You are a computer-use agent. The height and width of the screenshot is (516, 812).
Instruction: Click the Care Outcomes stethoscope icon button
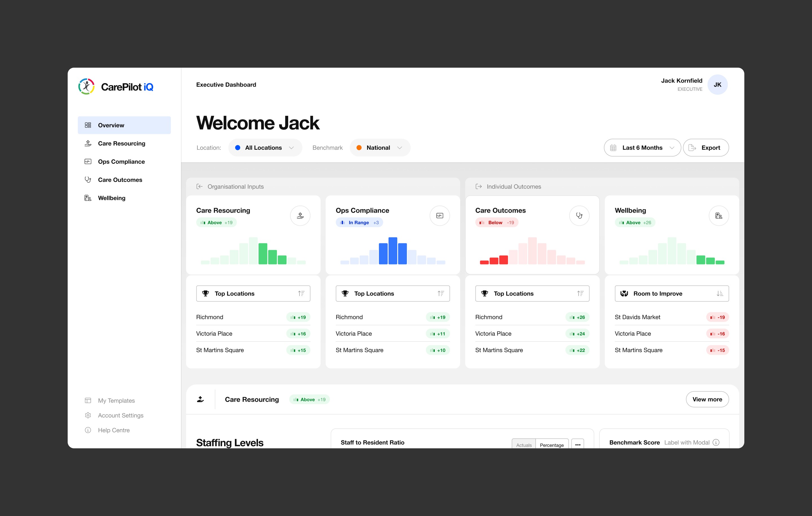579,215
